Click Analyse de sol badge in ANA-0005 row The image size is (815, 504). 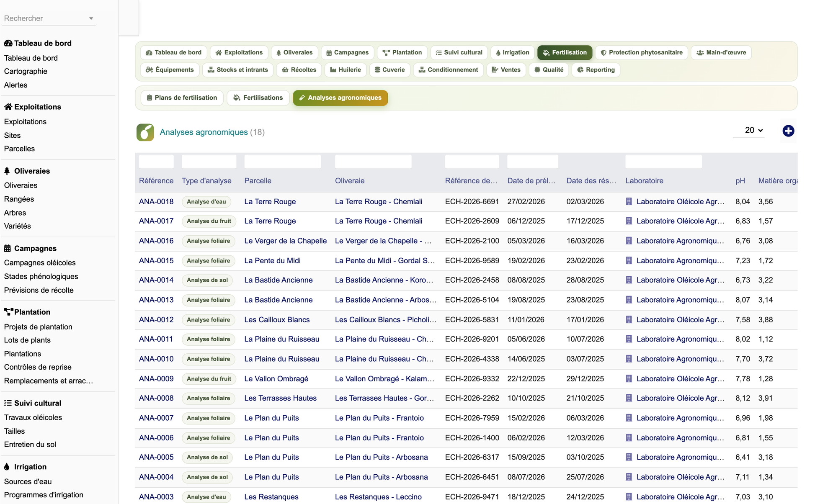[207, 458]
